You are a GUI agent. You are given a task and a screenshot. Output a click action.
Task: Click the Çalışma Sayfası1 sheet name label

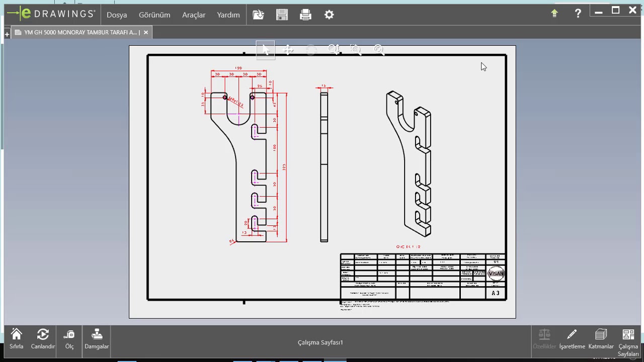click(320, 342)
